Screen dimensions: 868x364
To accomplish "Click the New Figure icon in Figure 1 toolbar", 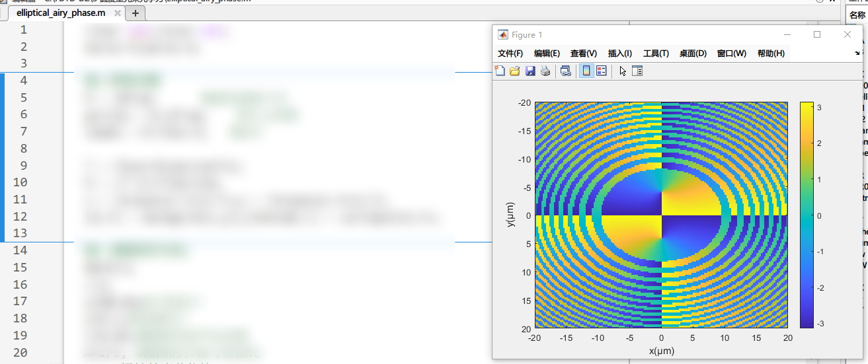I will [x=500, y=71].
